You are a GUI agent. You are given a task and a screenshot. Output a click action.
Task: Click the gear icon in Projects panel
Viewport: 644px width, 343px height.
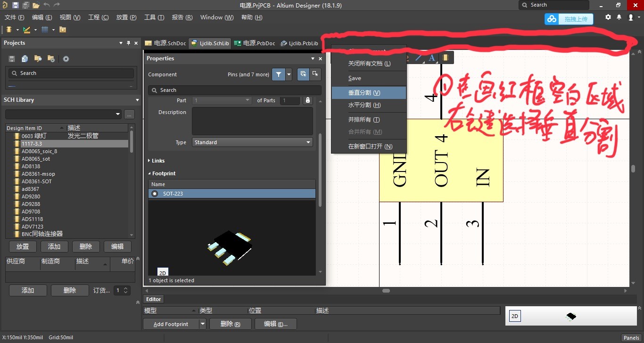(x=66, y=58)
